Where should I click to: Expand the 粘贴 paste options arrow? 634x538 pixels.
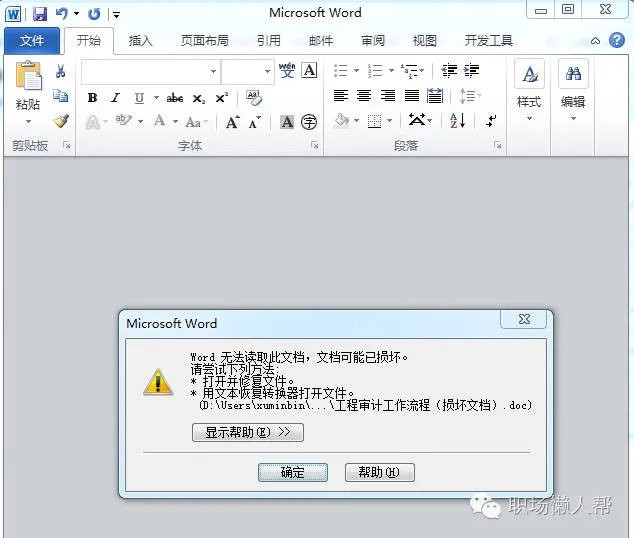28,121
